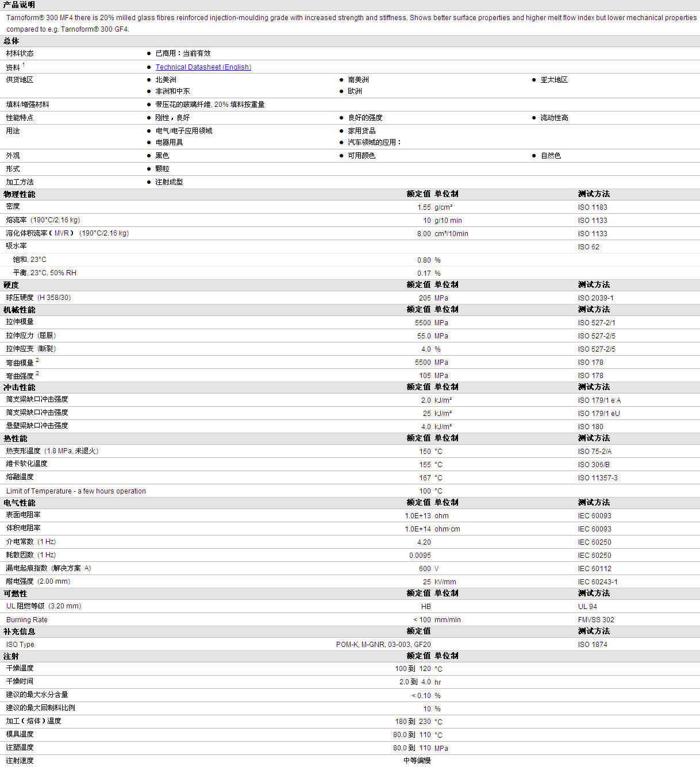Click the 弯曲强度 row label

coord(20,376)
